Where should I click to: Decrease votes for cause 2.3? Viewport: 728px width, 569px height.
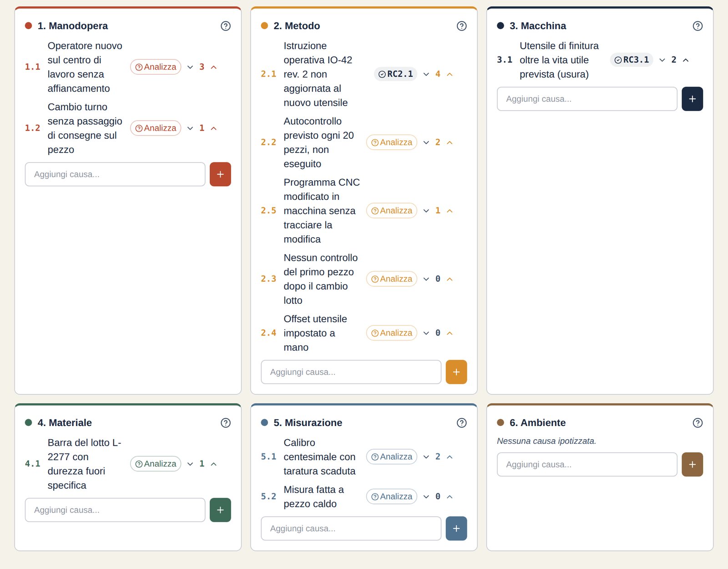tap(426, 279)
